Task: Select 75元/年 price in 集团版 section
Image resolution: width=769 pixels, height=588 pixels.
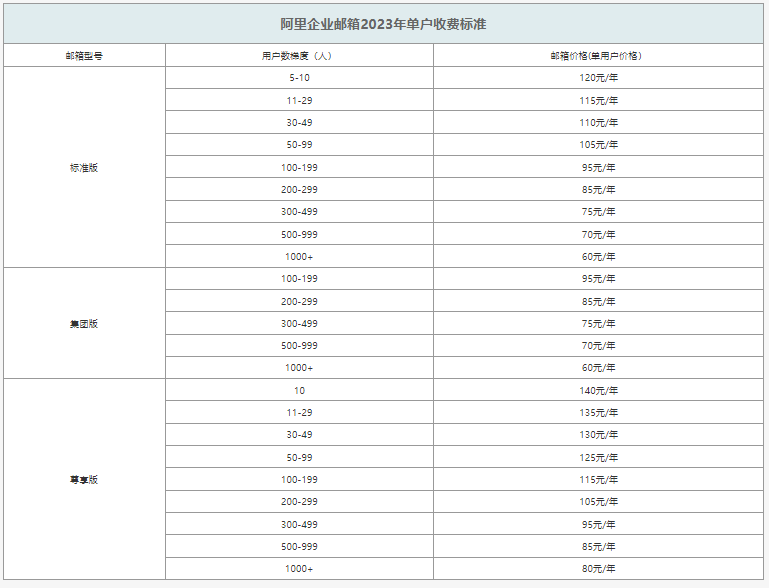Action: 598,324
